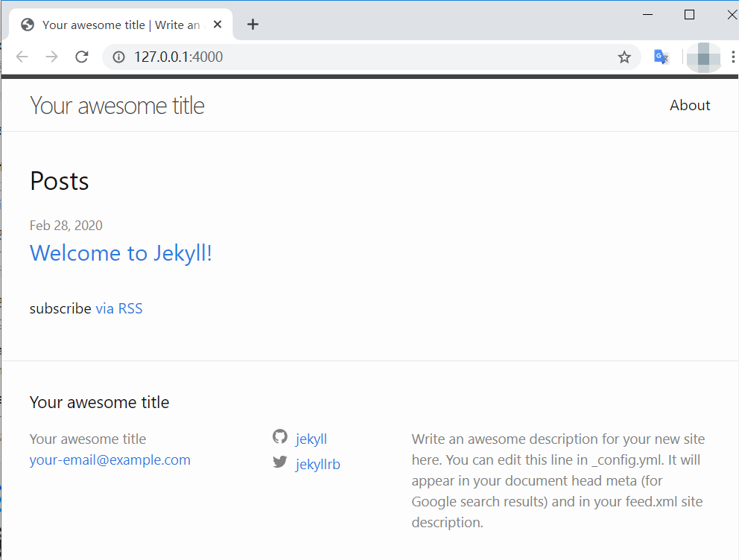
Task: Subscribe via RSS link
Action: coord(118,308)
